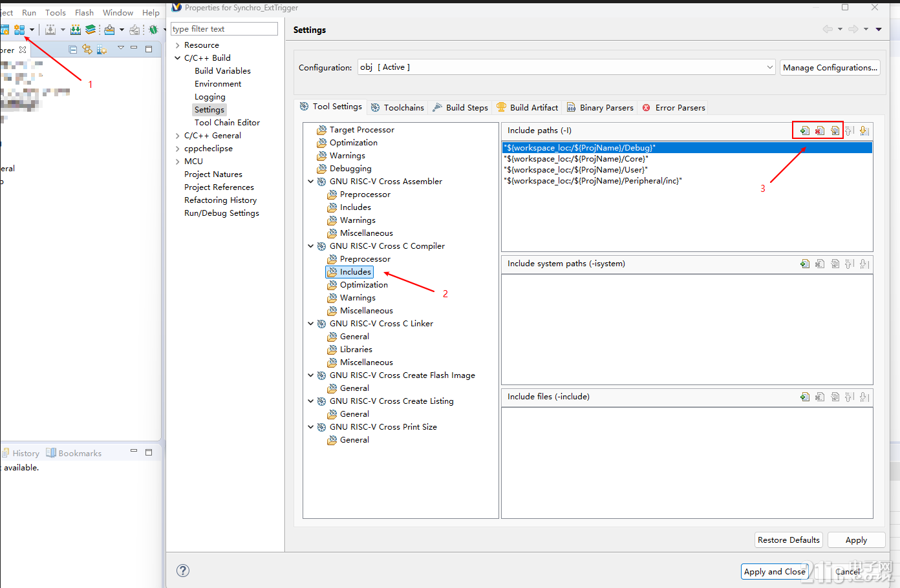Viewport: 900px width, 588px height.
Task: Switch to the Binary Parsers tab
Action: 600,107
